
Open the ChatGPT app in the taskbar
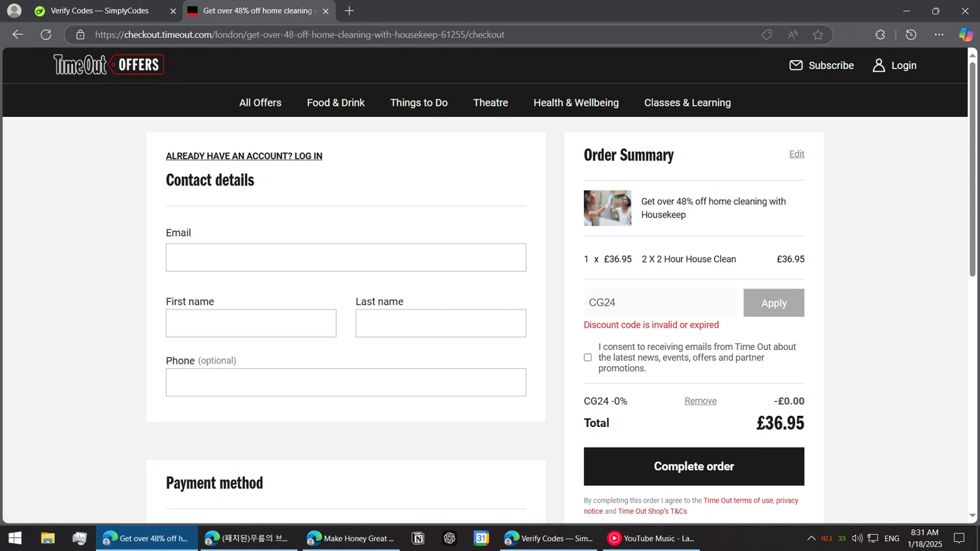[449, 538]
